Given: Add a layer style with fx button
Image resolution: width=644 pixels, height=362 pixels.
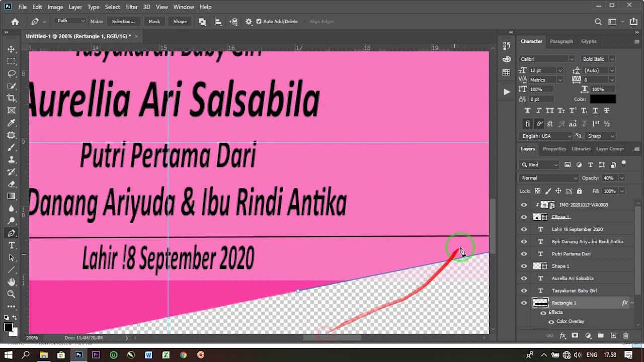Looking at the screenshot, I should click(x=563, y=335).
